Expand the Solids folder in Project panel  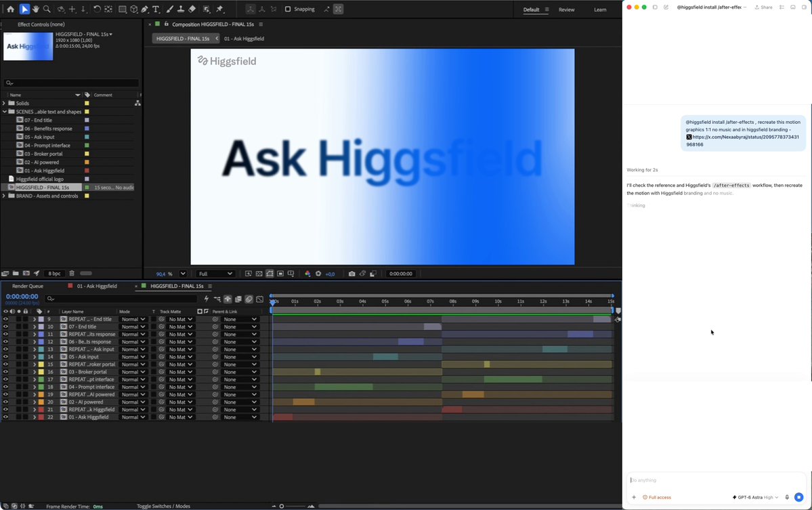(4, 103)
